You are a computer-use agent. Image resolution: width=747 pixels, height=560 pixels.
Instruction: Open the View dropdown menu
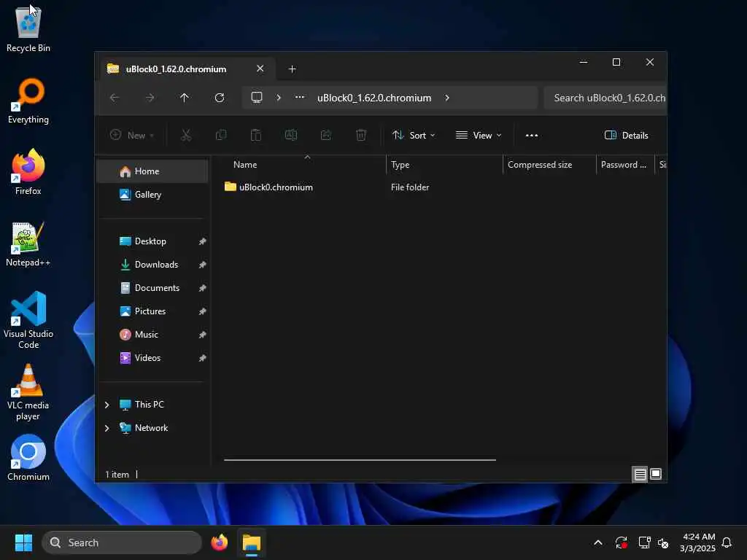(479, 135)
